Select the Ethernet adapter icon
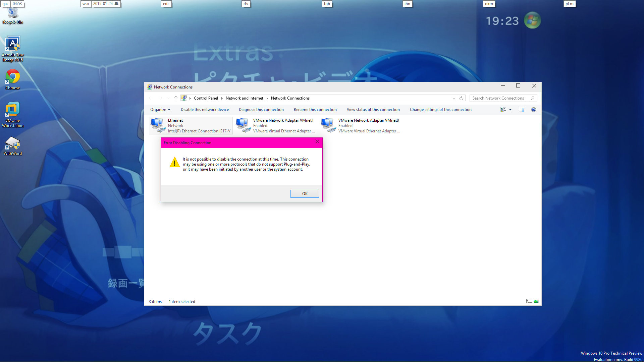The width and height of the screenshot is (644, 362). point(158,125)
